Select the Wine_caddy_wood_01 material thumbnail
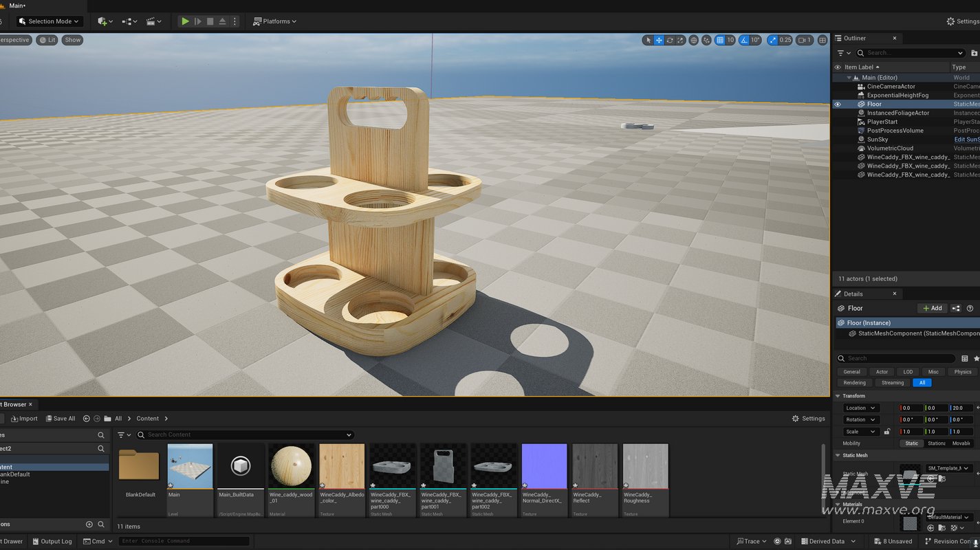Viewport: 980px width, 550px height. (x=292, y=467)
